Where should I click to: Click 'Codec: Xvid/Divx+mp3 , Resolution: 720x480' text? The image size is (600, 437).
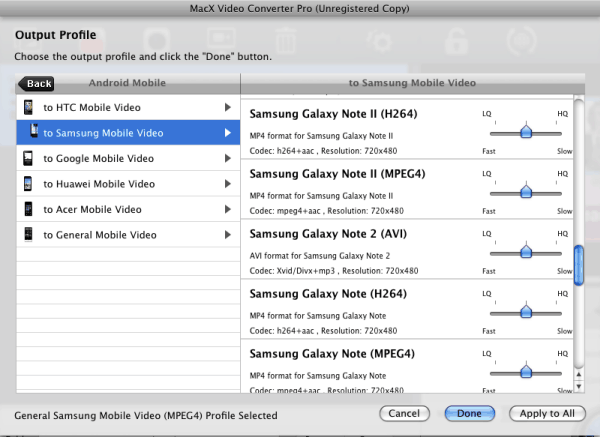(x=334, y=271)
